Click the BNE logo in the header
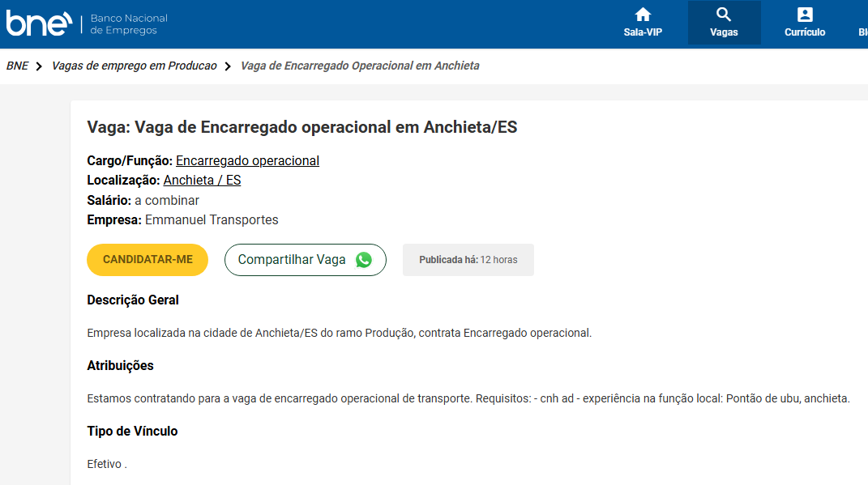 pos(39,23)
